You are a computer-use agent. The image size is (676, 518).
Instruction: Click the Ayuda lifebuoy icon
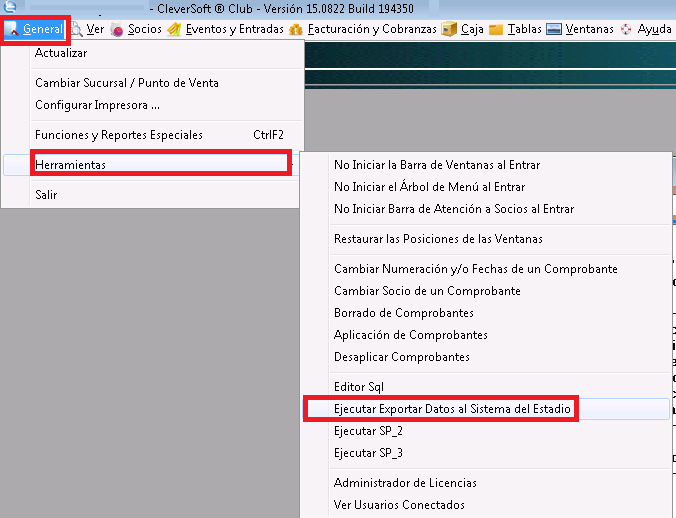(627, 30)
